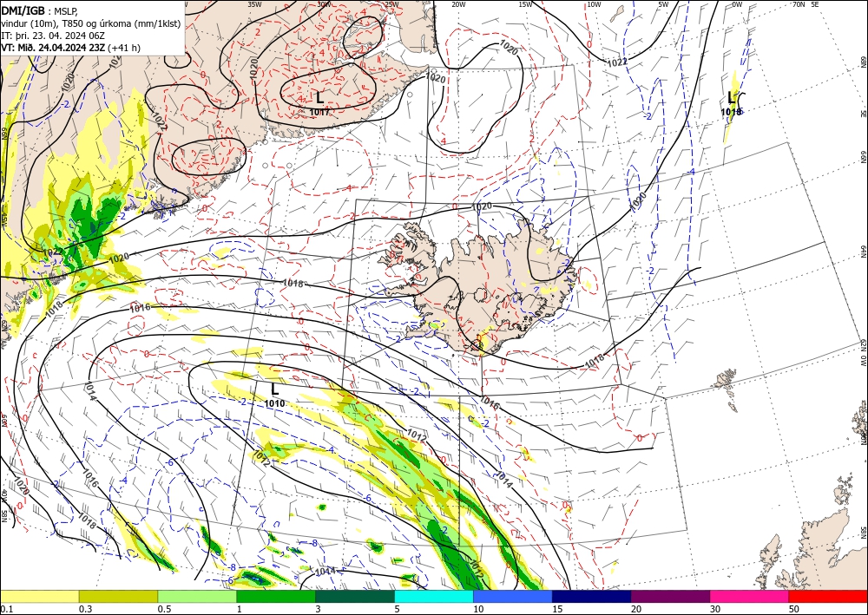Click the "1017" pressure value over Greenland
This screenshot has width=868, height=615.
[319, 112]
